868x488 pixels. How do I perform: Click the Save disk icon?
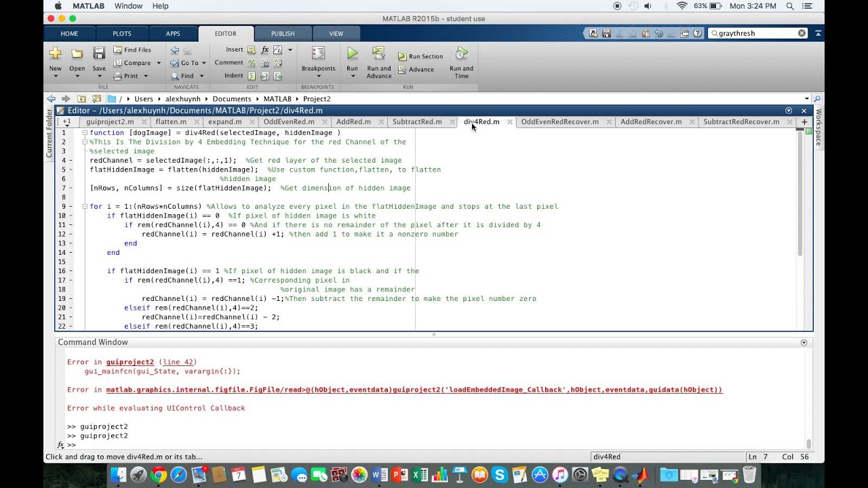(99, 54)
